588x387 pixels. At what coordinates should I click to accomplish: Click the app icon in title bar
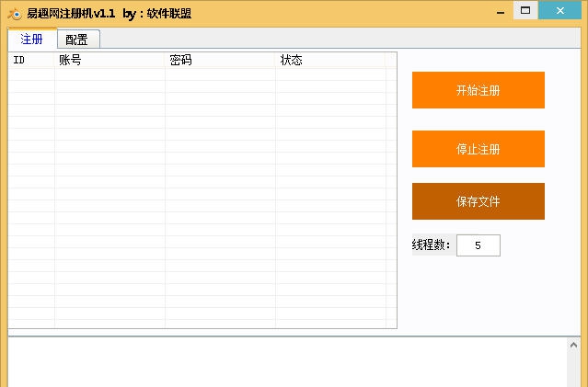(x=16, y=14)
